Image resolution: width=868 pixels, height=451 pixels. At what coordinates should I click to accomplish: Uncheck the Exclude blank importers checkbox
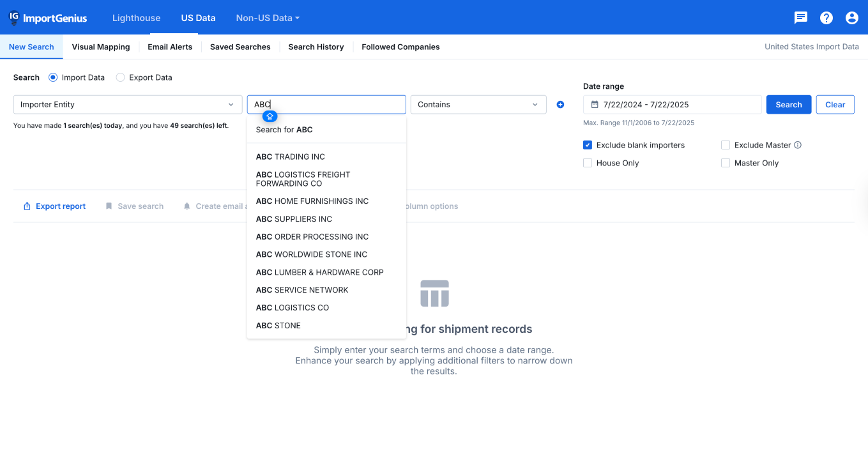tap(587, 144)
